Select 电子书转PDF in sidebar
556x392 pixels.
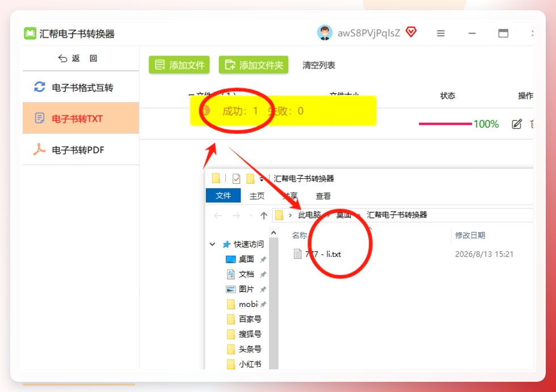coord(81,150)
